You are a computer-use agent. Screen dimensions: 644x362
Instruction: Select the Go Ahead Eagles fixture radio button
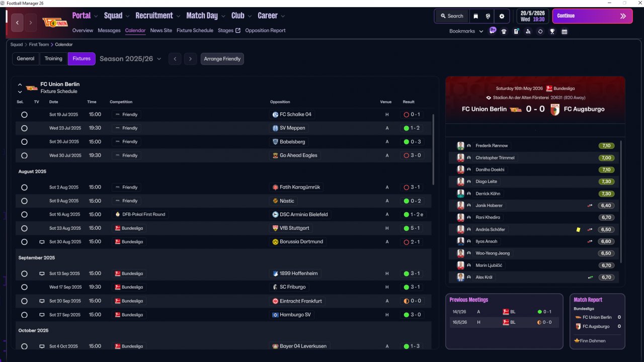pos(24,156)
